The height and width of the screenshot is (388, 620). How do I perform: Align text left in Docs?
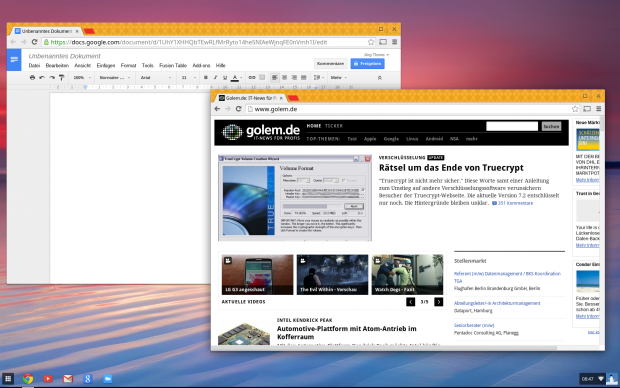click(274, 78)
